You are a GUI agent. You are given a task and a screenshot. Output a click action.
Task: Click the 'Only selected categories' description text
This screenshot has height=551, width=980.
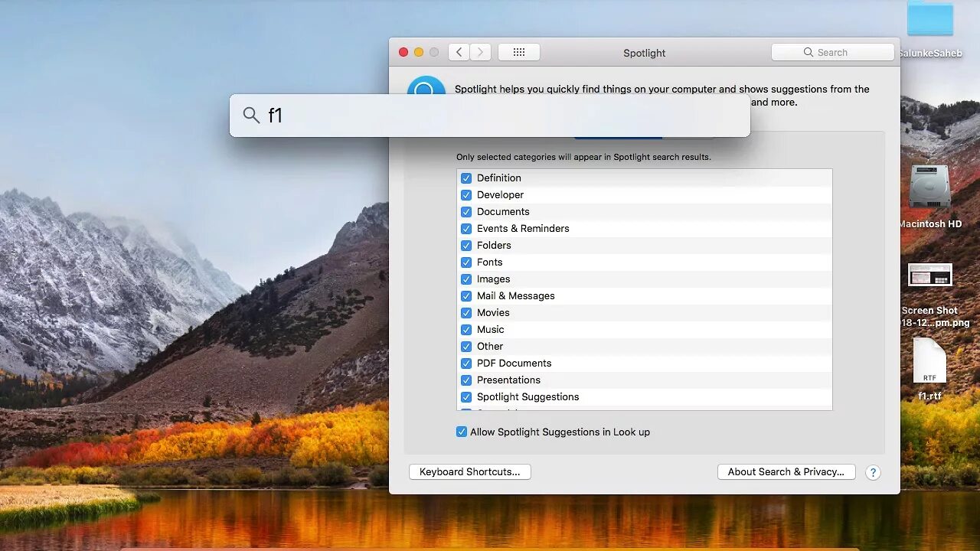(x=583, y=157)
